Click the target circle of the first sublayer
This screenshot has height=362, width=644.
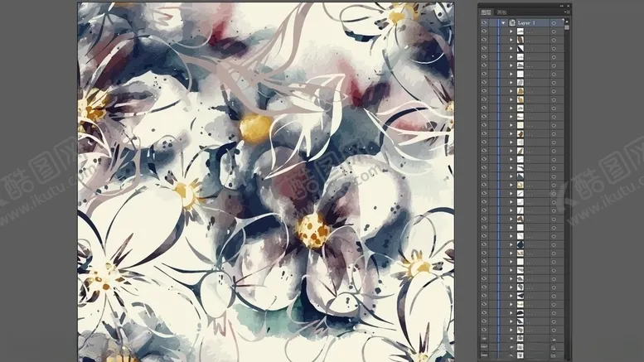click(x=553, y=31)
